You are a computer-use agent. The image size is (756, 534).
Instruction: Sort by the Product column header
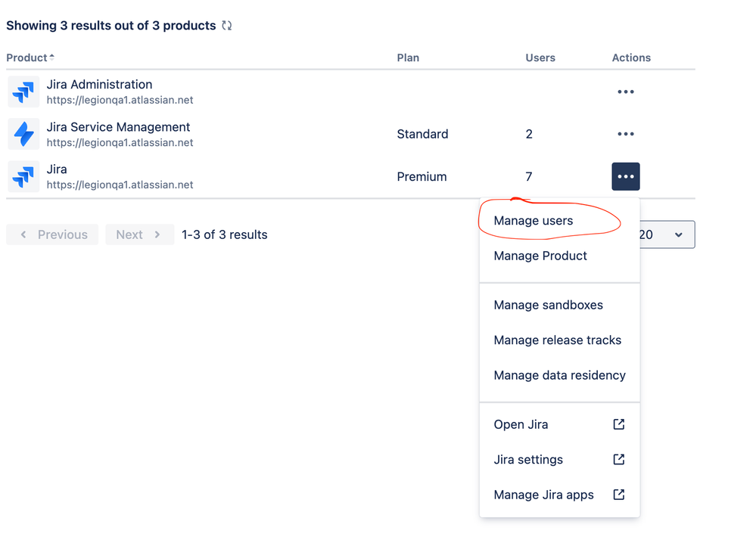30,57
